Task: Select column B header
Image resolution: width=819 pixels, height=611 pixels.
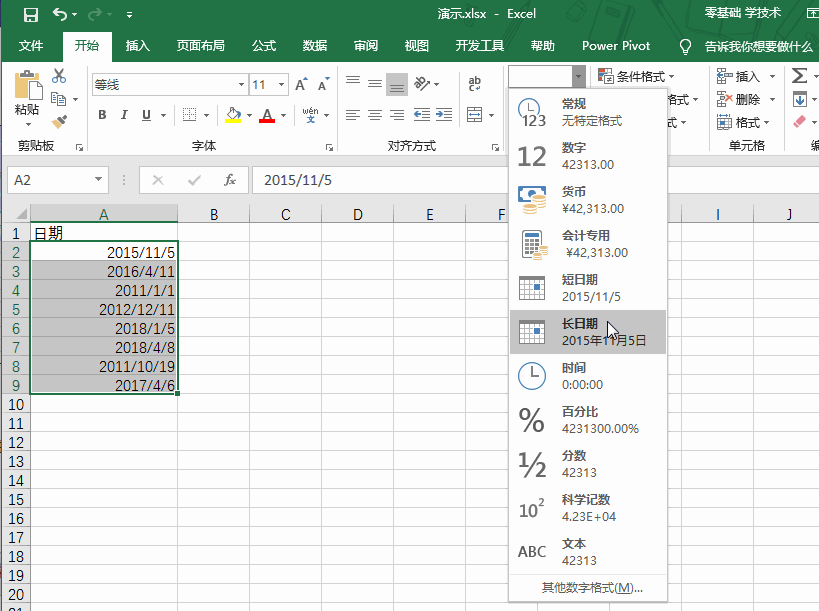Action: pyautogui.click(x=214, y=214)
